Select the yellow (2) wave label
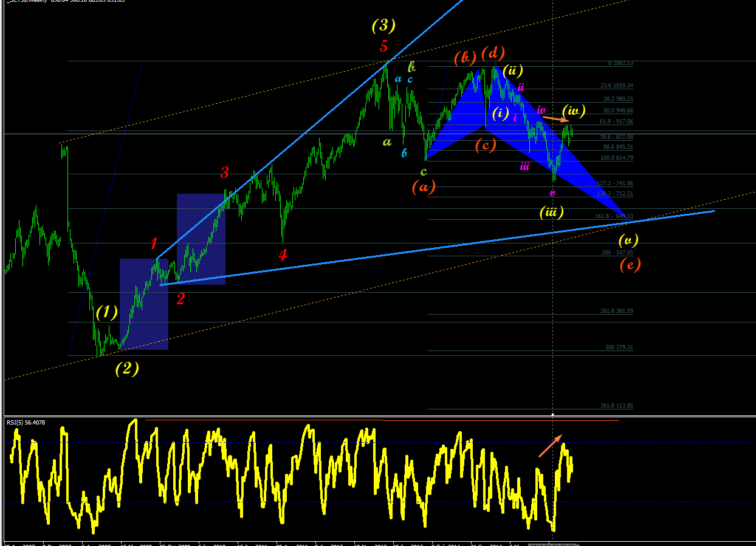Viewport: 756px width, 546px height. click(x=127, y=368)
